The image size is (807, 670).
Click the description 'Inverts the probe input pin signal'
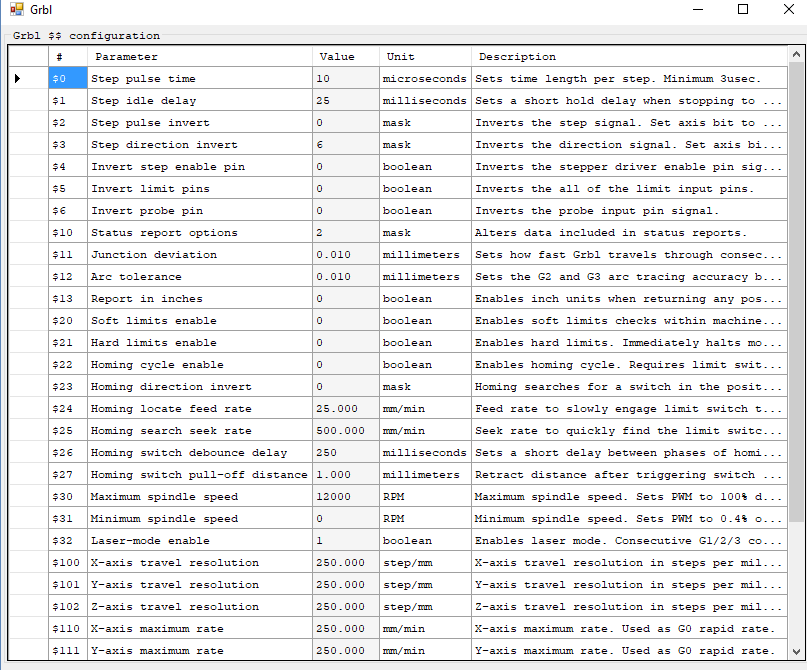coord(629,210)
